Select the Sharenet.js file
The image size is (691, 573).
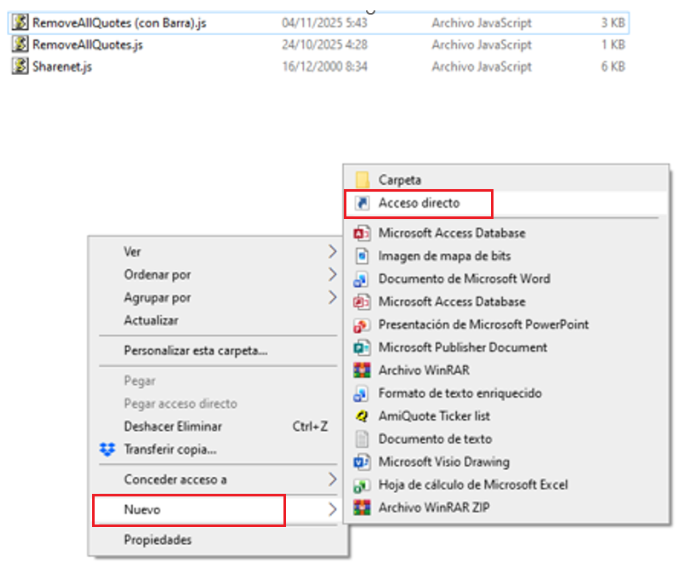(62, 67)
